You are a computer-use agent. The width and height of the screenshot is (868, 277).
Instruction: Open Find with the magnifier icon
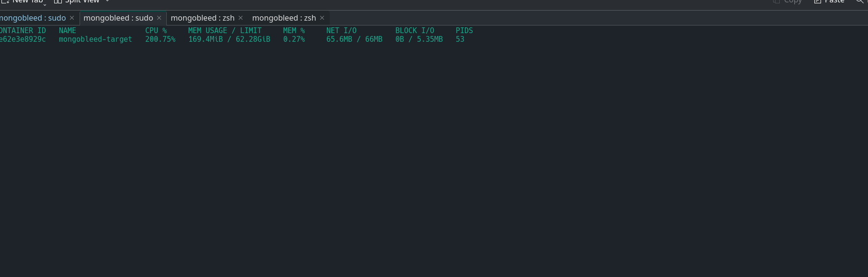860,1
